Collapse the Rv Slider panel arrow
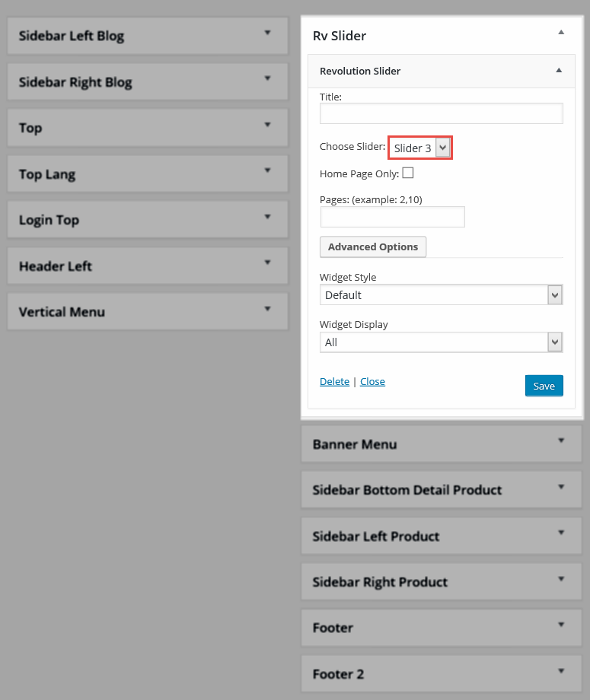This screenshot has height=700, width=590. pos(561,32)
